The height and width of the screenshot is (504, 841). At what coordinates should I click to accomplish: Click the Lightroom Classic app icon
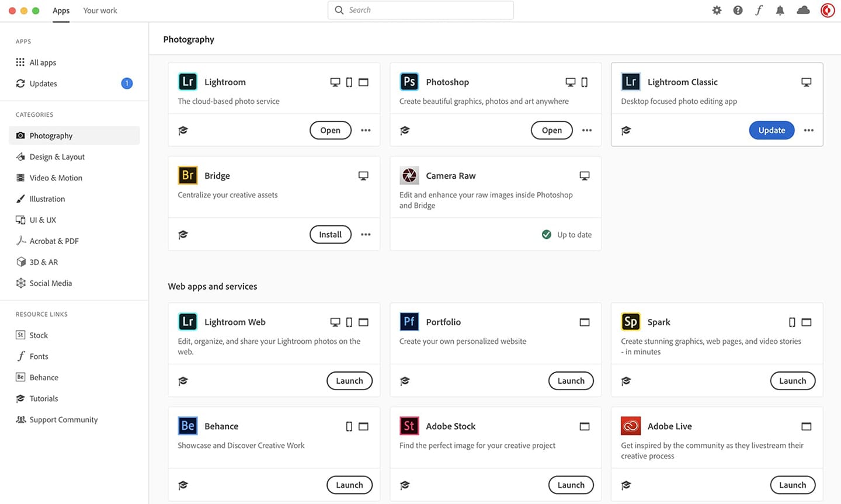point(631,82)
